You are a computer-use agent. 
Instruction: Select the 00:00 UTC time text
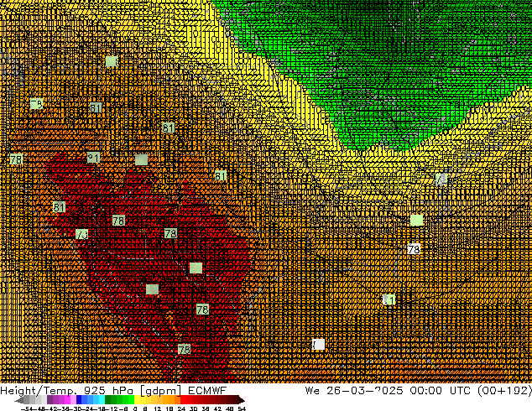click(440, 390)
